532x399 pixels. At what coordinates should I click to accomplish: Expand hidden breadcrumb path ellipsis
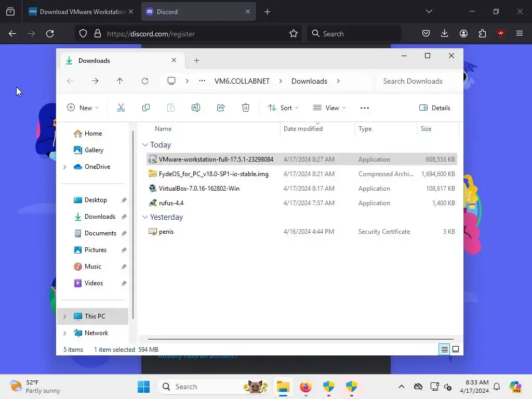202,81
